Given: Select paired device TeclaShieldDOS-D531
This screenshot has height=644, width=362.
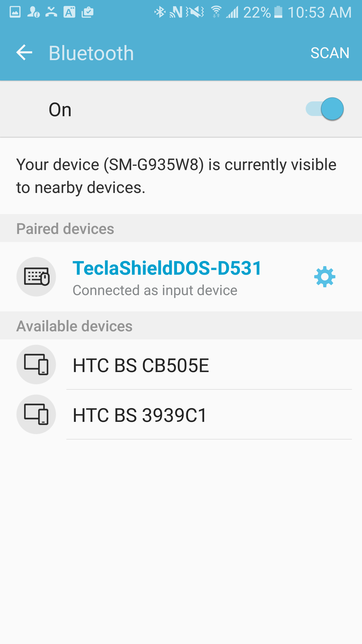Looking at the screenshot, I should [x=167, y=277].
